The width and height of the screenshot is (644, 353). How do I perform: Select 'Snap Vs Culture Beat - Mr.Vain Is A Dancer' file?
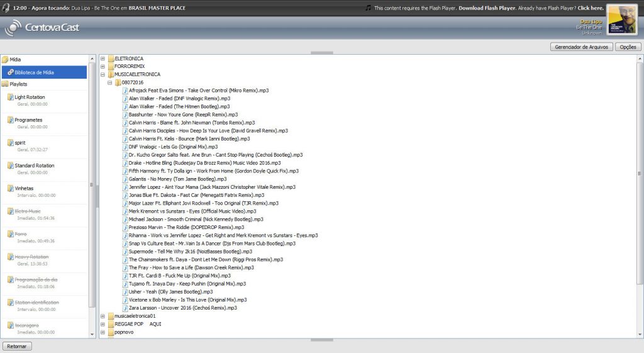pos(212,244)
